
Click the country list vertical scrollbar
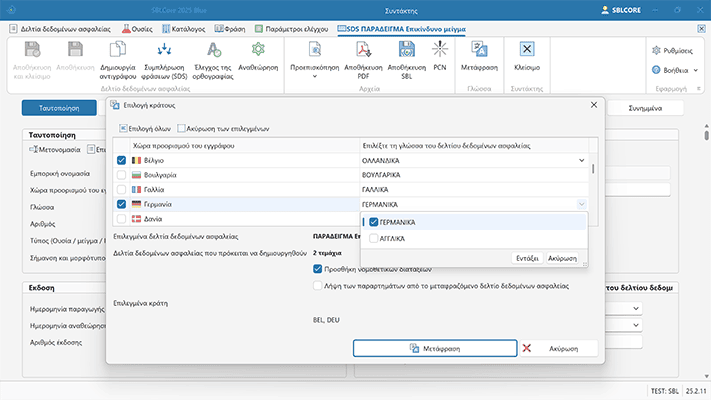595,170
